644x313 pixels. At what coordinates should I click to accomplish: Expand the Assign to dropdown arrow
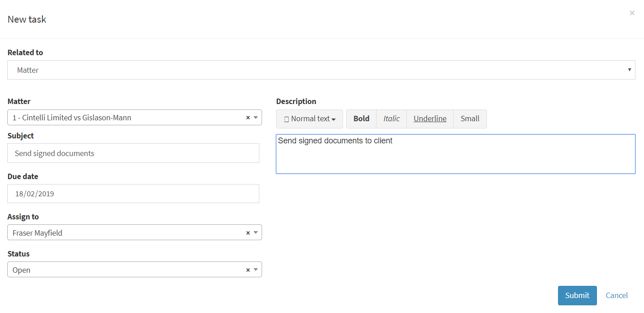click(x=256, y=233)
